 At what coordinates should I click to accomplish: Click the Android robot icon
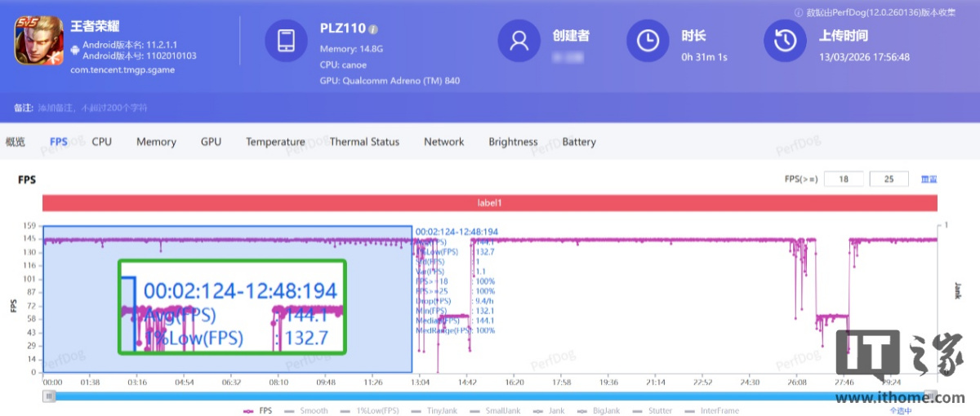click(x=75, y=50)
